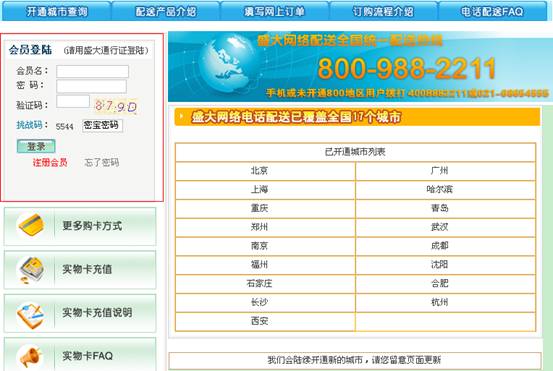Click the captcha image 879D
Screen dimensions: 553x371
[x=116, y=106]
